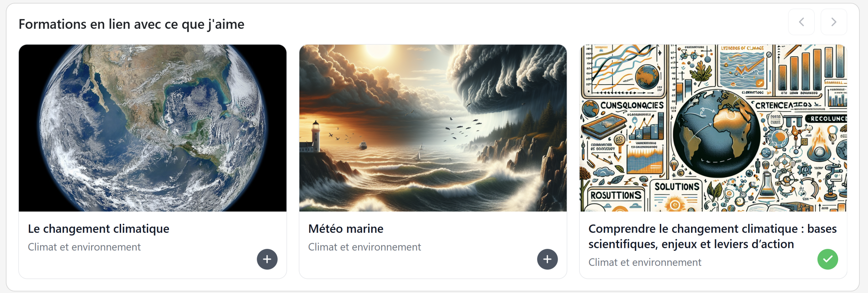Open the Le changement climatique title

tap(98, 229)
